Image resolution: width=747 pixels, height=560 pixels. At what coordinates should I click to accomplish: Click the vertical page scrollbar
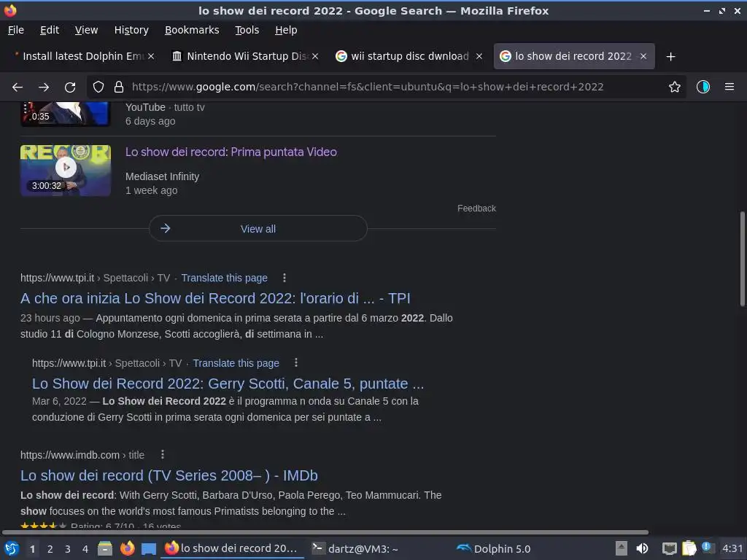742,259
